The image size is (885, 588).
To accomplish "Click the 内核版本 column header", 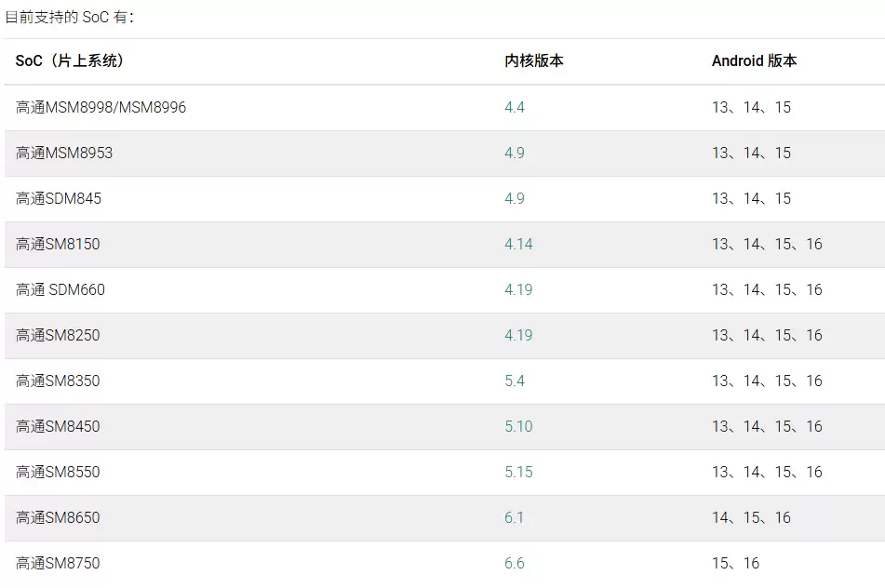I will point(534,61).
